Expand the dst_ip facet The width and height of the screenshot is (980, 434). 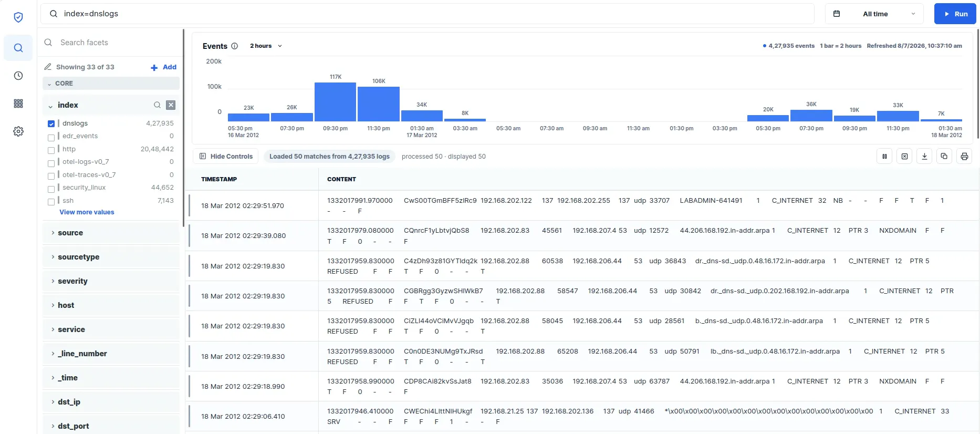(111, 402)
